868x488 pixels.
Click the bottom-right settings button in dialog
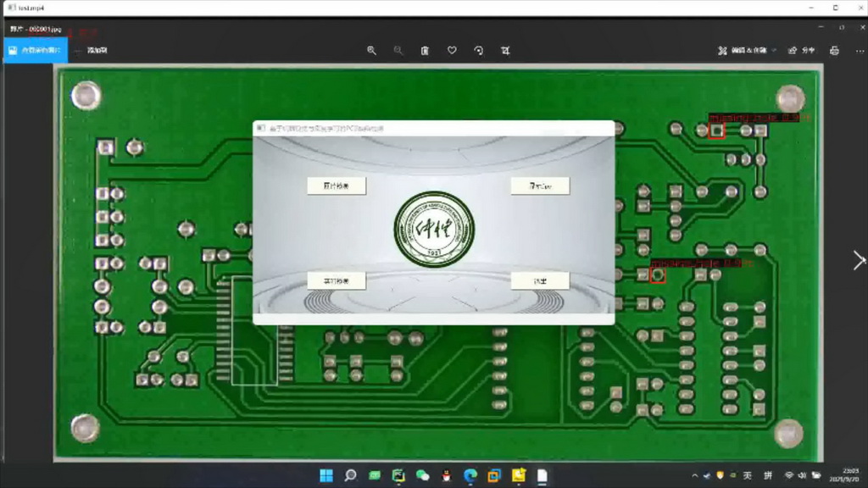[x=540, y=280]
